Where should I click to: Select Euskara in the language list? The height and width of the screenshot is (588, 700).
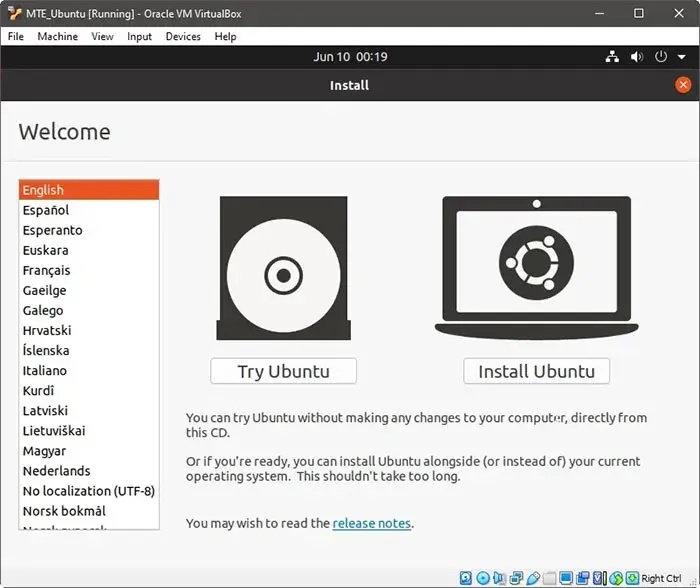click(89, 250)
